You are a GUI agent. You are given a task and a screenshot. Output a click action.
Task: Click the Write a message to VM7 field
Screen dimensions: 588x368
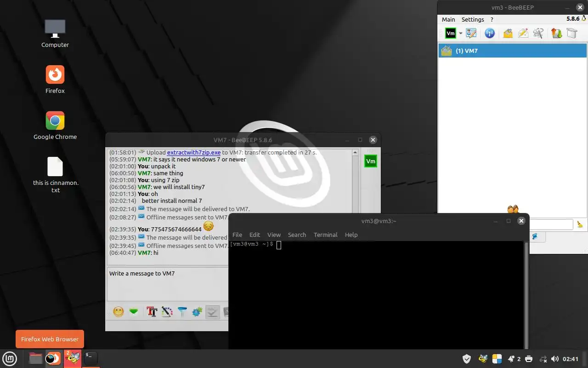point(168,284)
